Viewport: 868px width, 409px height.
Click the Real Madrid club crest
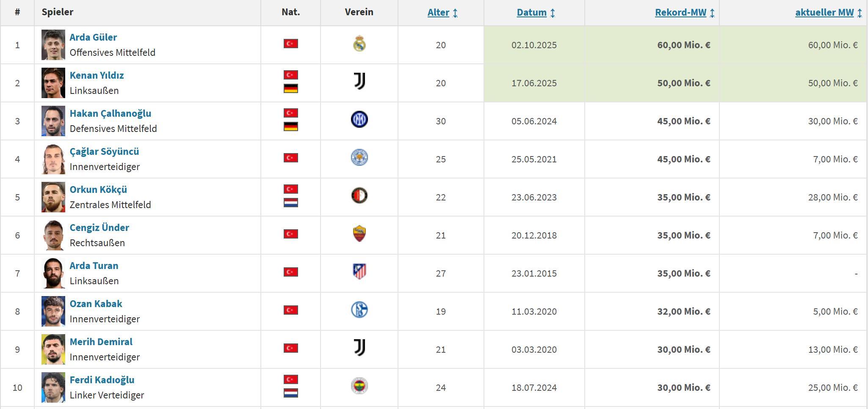pos(359,44)
